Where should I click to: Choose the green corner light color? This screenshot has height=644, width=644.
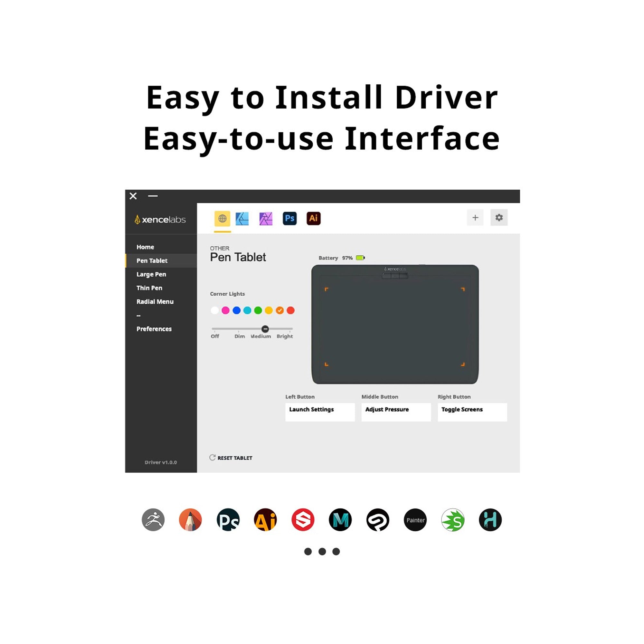tap(258, 310)
